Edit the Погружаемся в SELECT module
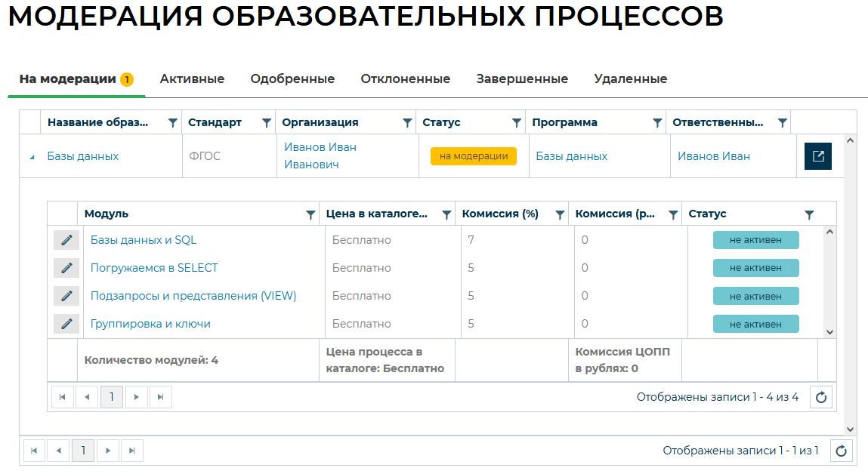This screenshot has height=474, width=868. tap(66, 268)
